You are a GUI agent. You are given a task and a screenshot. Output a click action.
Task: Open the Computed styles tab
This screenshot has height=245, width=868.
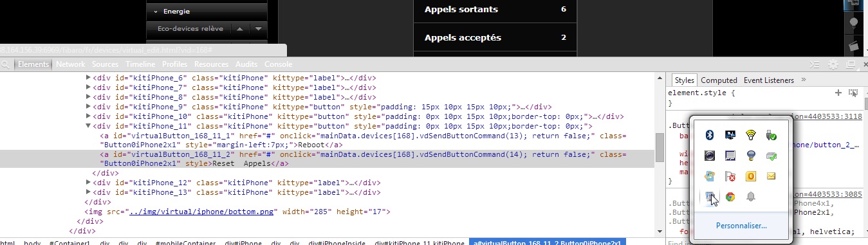point(719,80)
